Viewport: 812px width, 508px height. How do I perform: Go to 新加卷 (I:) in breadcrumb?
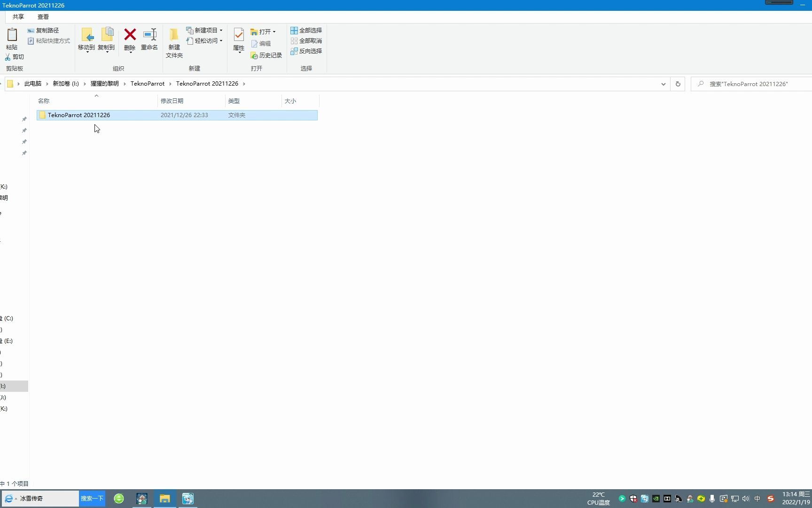pyautogui.click(x=66, y=84)
